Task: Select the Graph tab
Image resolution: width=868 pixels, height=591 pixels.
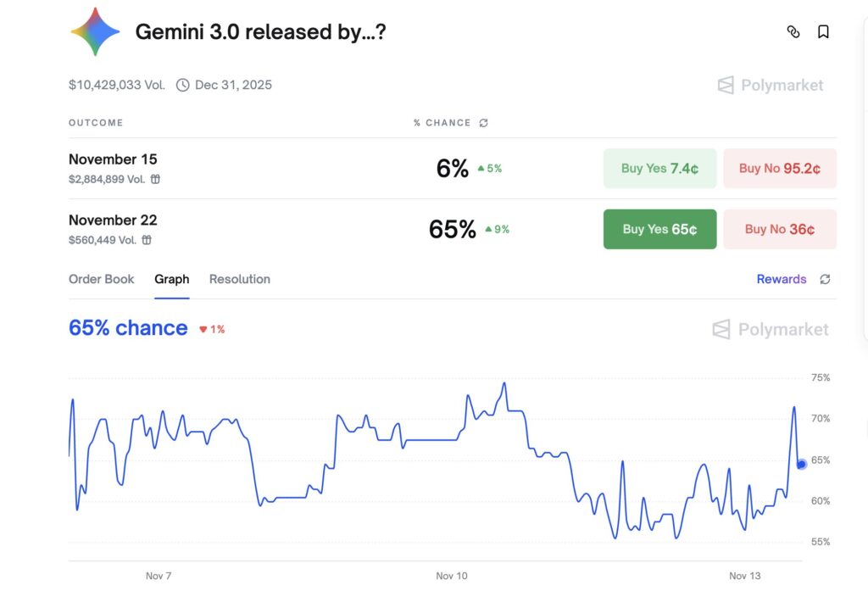Action: pos(171,279)
